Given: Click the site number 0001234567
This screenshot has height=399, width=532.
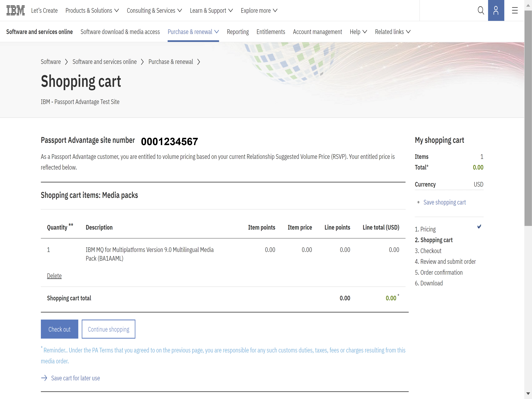Looking at the screenshot, I should click(170, 141).
